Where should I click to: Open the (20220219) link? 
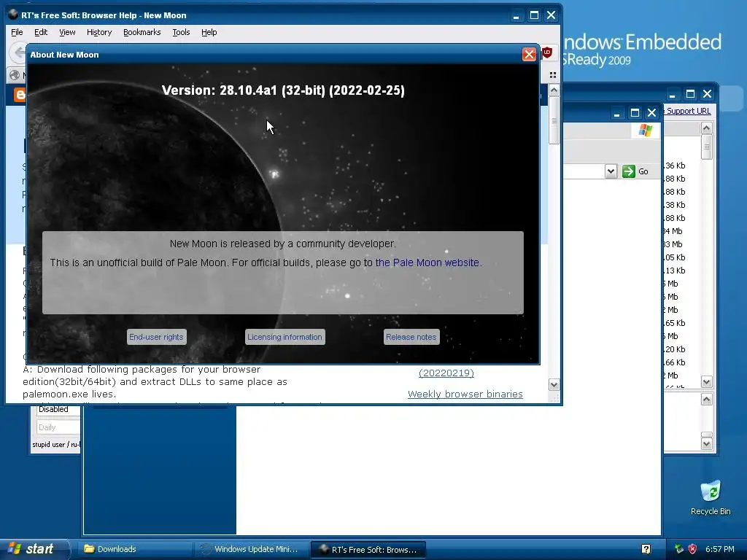446,373
